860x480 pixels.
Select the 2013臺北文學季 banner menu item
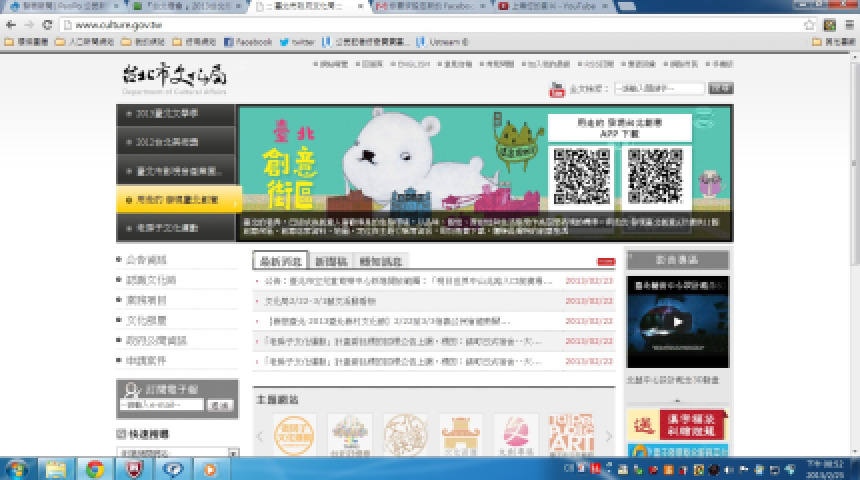click(176, 114)
